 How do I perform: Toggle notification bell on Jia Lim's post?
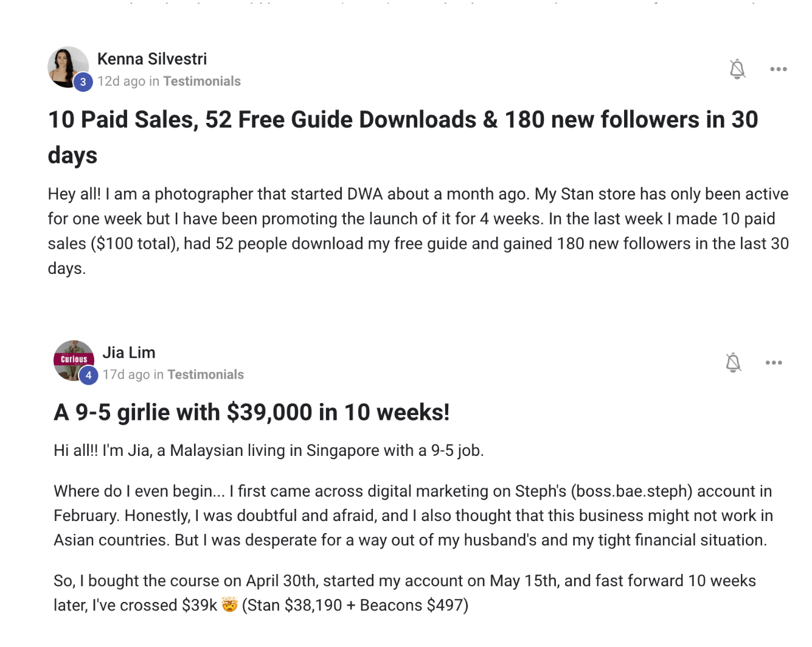coord(734,363)
